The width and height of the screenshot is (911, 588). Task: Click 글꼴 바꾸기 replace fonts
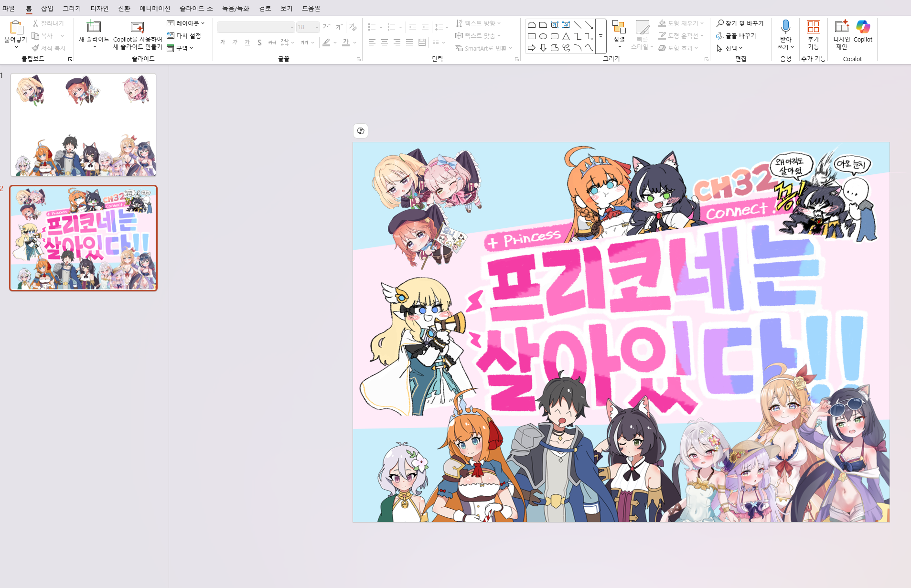[736, 36]
